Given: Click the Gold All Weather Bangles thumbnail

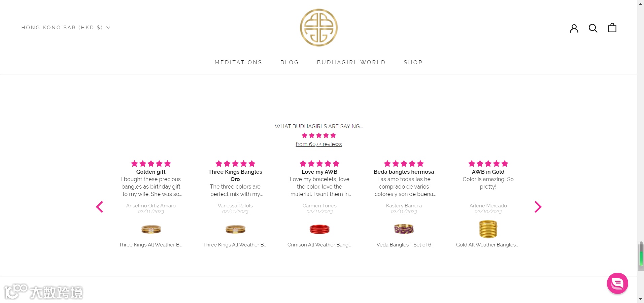Looking at the screenshot, I should tap(488, 229).
